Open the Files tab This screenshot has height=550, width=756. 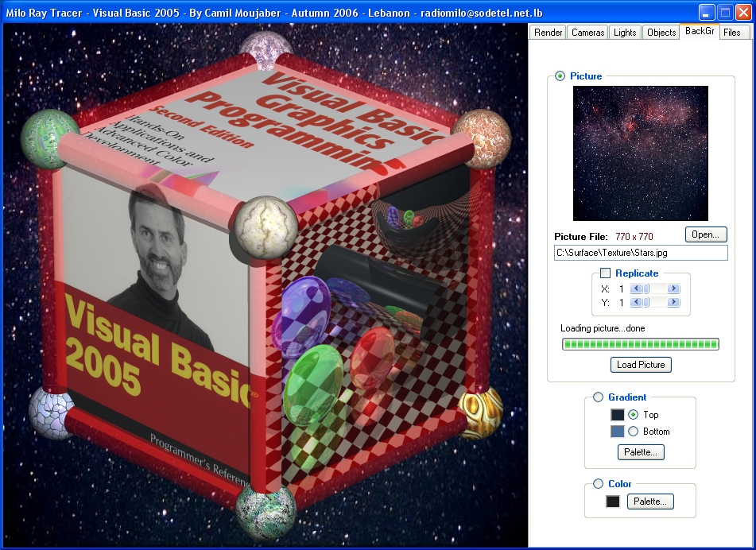732,33
